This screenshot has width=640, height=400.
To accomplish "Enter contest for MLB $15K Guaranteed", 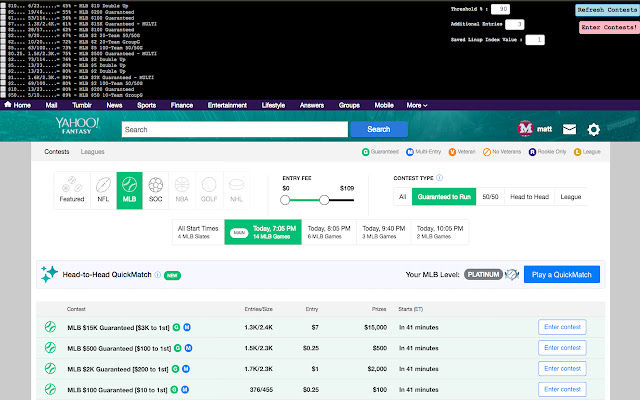I will click(562, 327).
